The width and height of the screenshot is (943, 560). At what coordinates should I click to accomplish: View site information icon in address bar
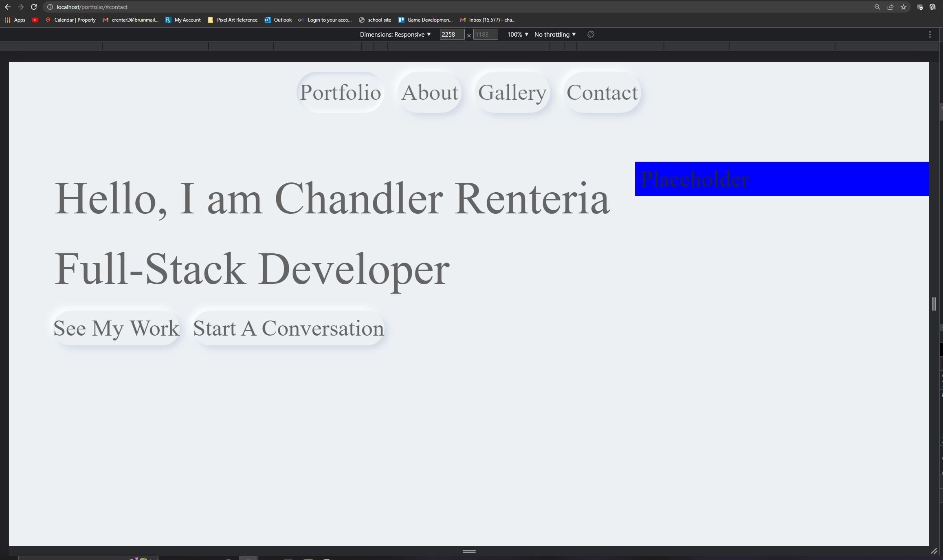pos(50,7)
